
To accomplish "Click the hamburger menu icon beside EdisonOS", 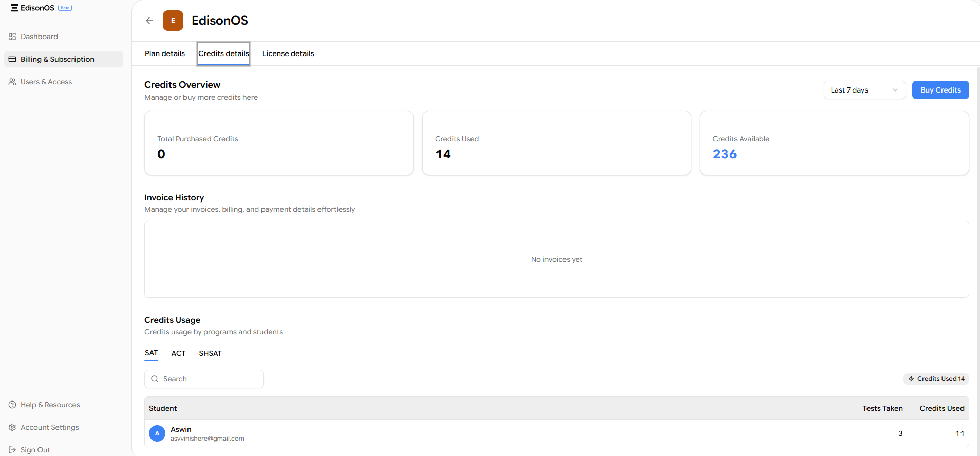I will (14, 8).
